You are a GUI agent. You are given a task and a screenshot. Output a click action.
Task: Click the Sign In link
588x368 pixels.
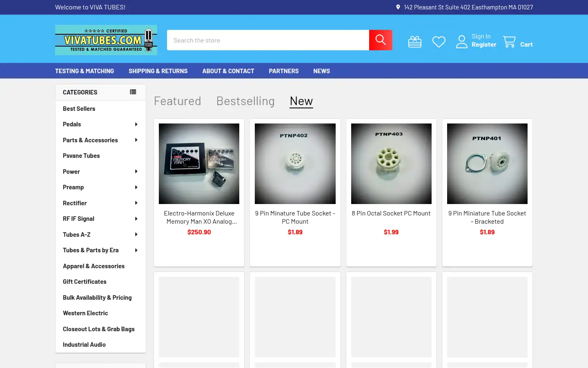coord(481,36)
